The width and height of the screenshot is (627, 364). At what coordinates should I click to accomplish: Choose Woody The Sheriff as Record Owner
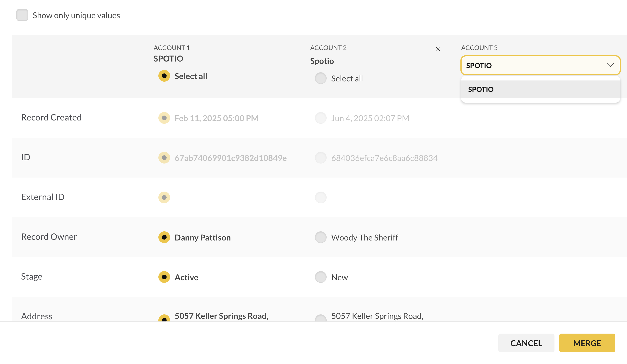tap(321, 237)
